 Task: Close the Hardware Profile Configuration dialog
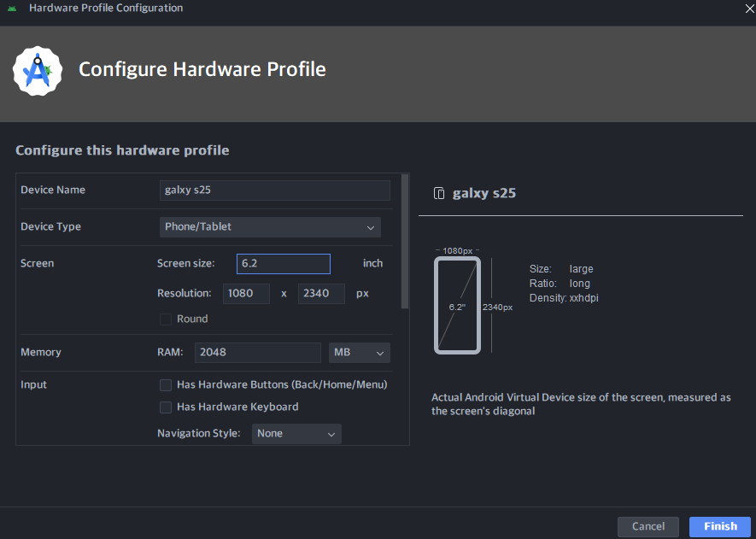[750, 9]
